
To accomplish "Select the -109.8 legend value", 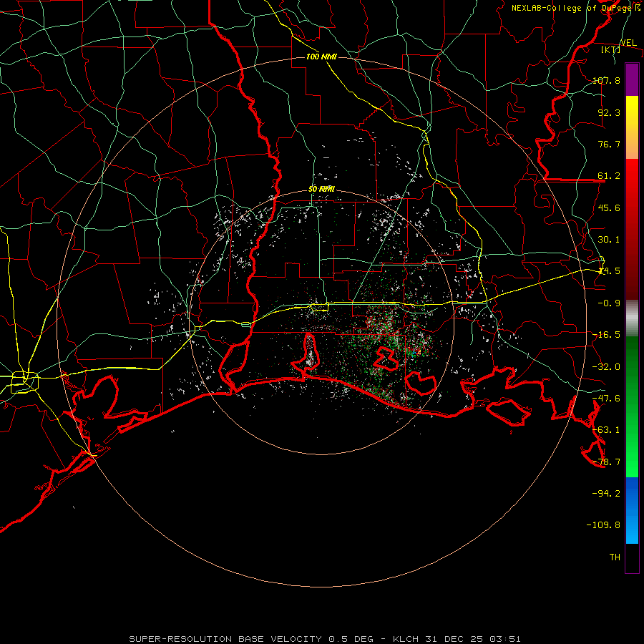I will coord(603,525).
